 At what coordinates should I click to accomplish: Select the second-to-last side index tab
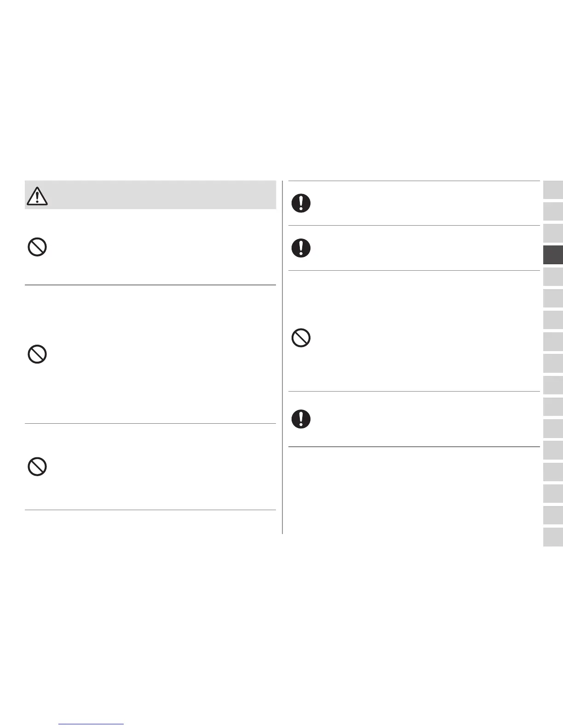(553, 516)
